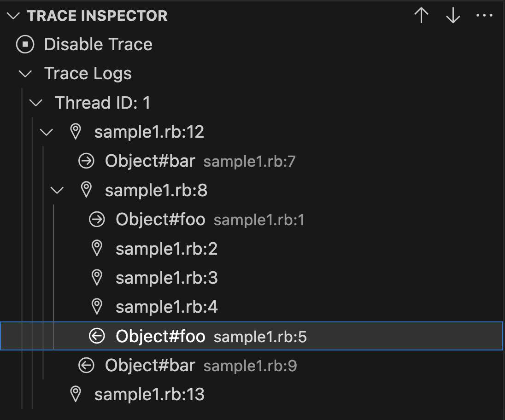505x420 pixels.
Task: Select the highlighted Object#foo return entry
Action: coord(160,336)
